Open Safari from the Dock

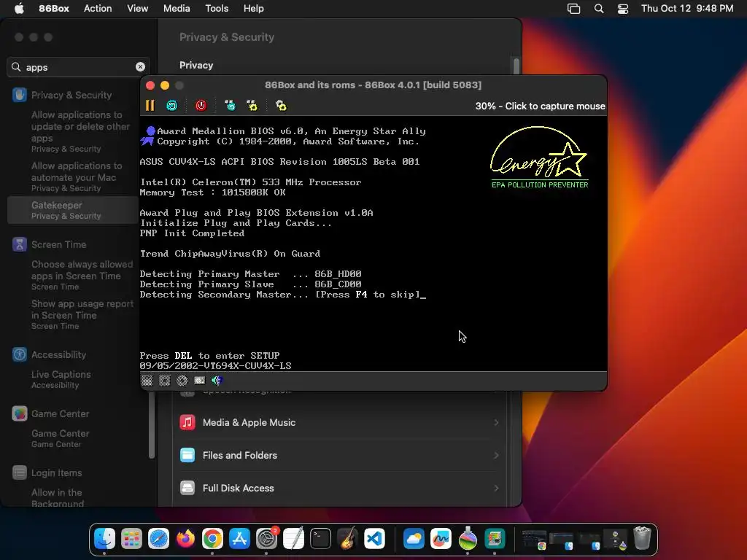tap(158, 539)
